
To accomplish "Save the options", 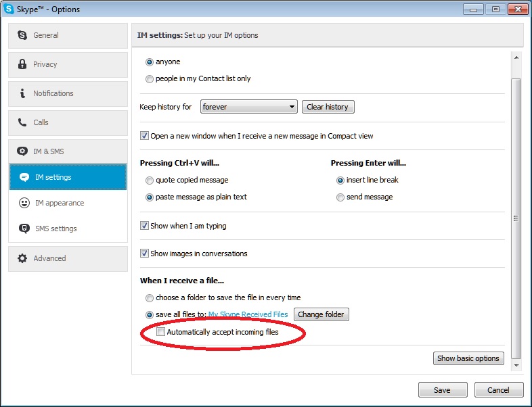I will [x=443, y=390].
